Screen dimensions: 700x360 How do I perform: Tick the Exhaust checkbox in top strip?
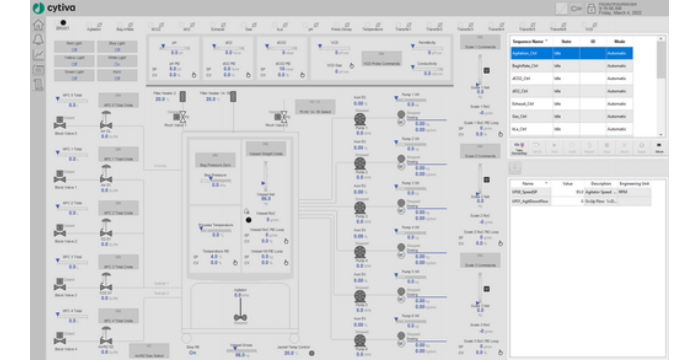[213, 25]
